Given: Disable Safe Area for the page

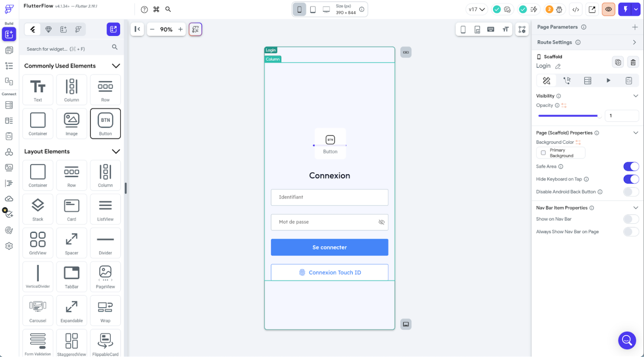Looking at the screenshot, I should [x=631, y=166].
